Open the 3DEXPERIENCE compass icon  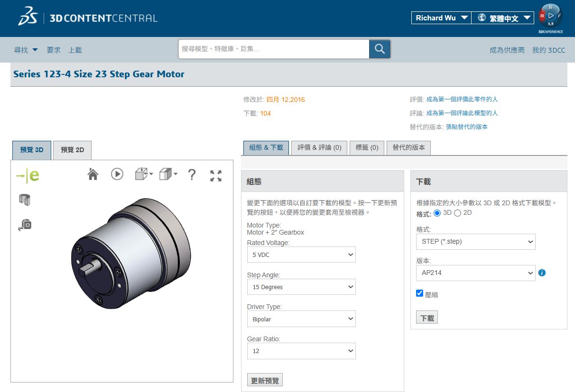point(550,17)
